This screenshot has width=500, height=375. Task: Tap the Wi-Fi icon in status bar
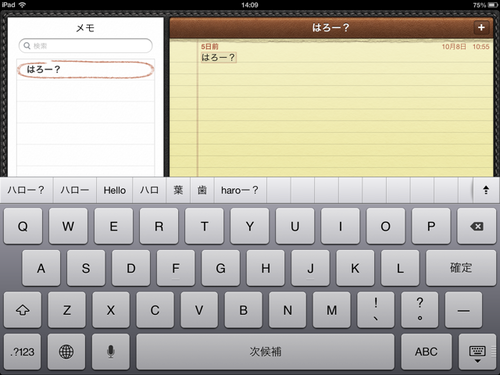point(22,5)
